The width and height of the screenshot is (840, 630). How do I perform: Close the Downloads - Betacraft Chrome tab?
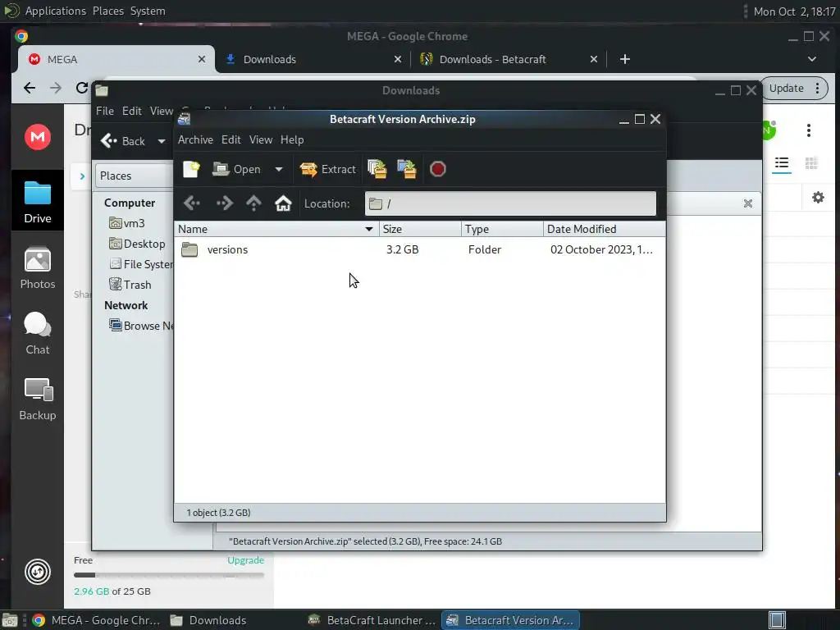594,59
